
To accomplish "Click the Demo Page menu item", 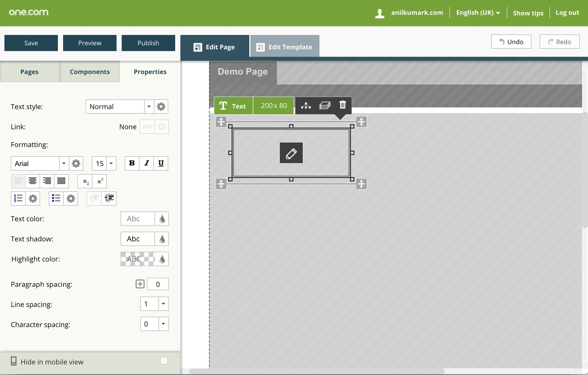I will pos(243,72).
